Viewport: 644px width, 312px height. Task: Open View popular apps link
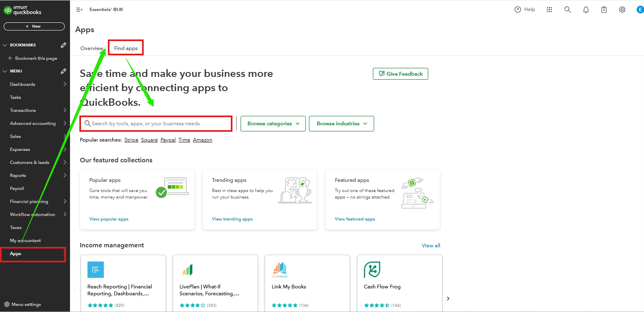pyautogui.click(x=109, y=219)
